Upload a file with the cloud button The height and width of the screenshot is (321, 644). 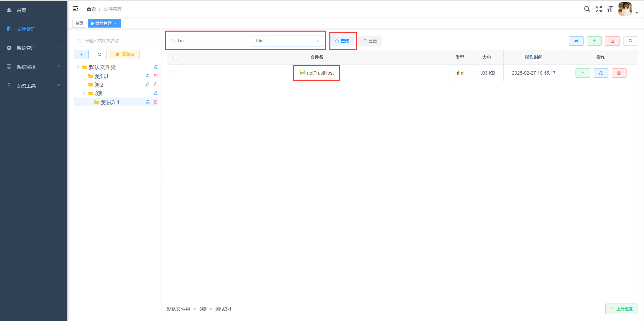tap(576, 41)
